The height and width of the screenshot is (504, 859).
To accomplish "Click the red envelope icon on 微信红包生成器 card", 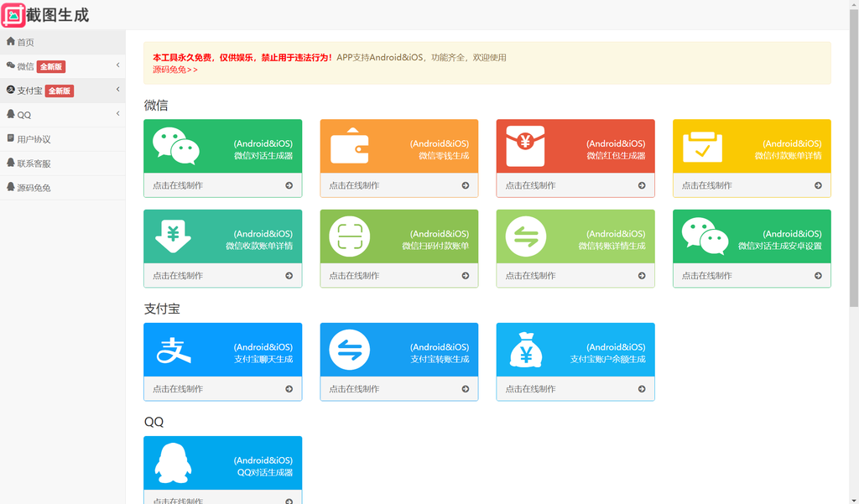I will [x=525, y=146].
